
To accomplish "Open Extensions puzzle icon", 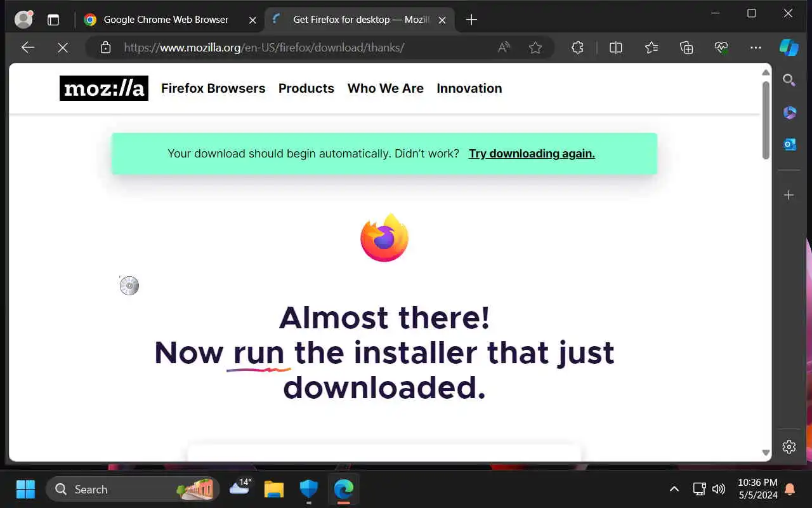I will 577,48.
